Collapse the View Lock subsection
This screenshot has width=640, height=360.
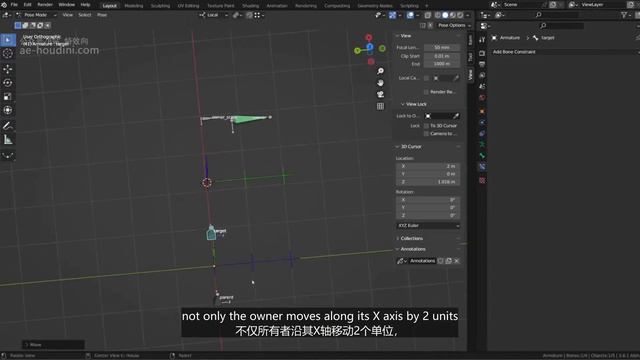coord(413,104)
